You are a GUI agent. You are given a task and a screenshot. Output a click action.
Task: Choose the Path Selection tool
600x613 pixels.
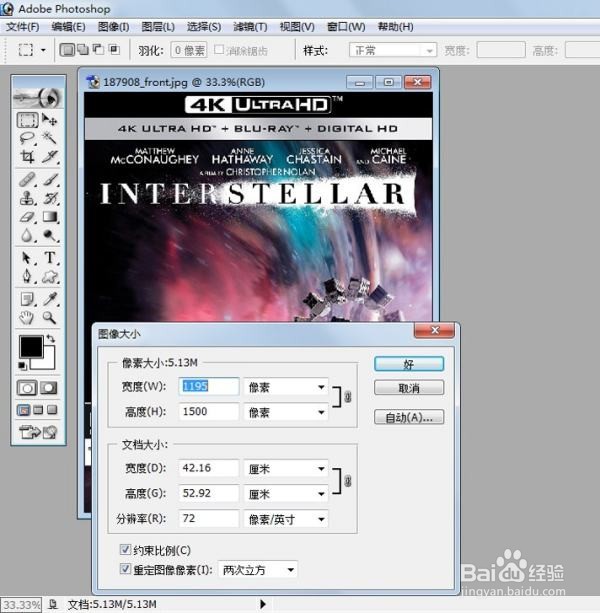(27, 258)
